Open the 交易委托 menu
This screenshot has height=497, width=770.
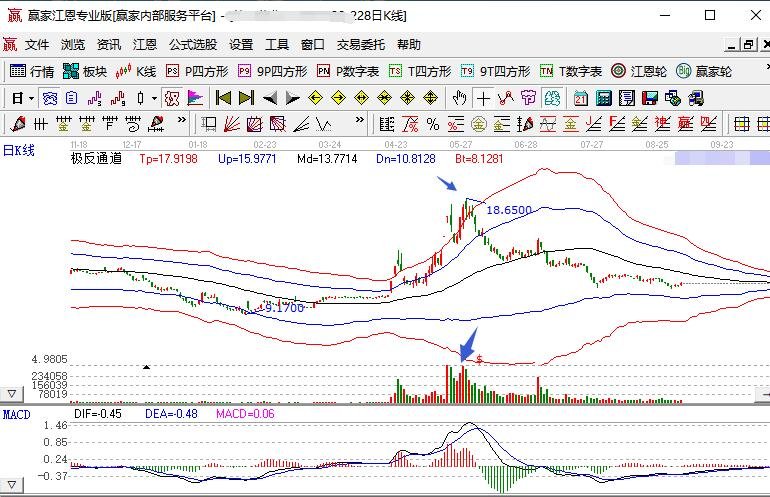[x=360, y=45]
